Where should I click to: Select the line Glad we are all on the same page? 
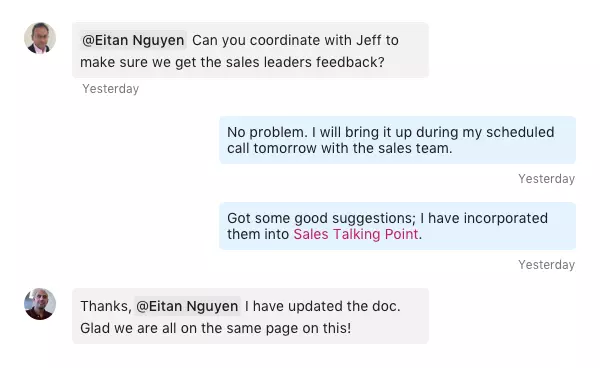click(x=215, y=328)
